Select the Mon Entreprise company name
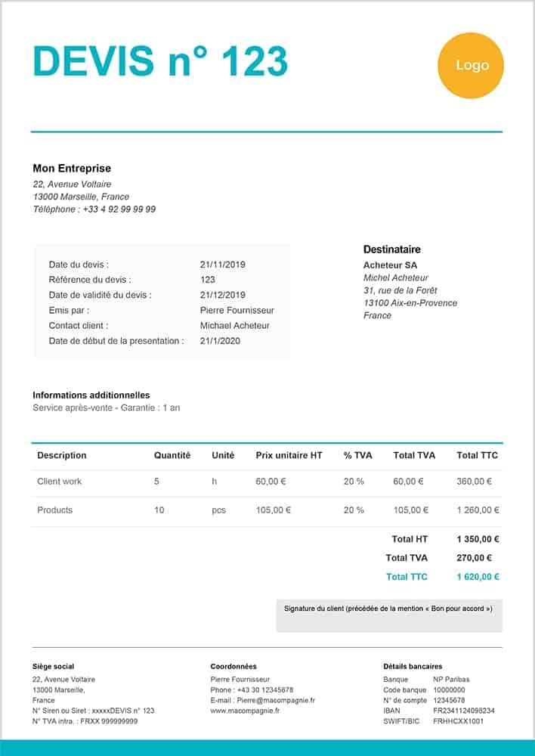The image size is (535, 756). click(x=72, y=169)
